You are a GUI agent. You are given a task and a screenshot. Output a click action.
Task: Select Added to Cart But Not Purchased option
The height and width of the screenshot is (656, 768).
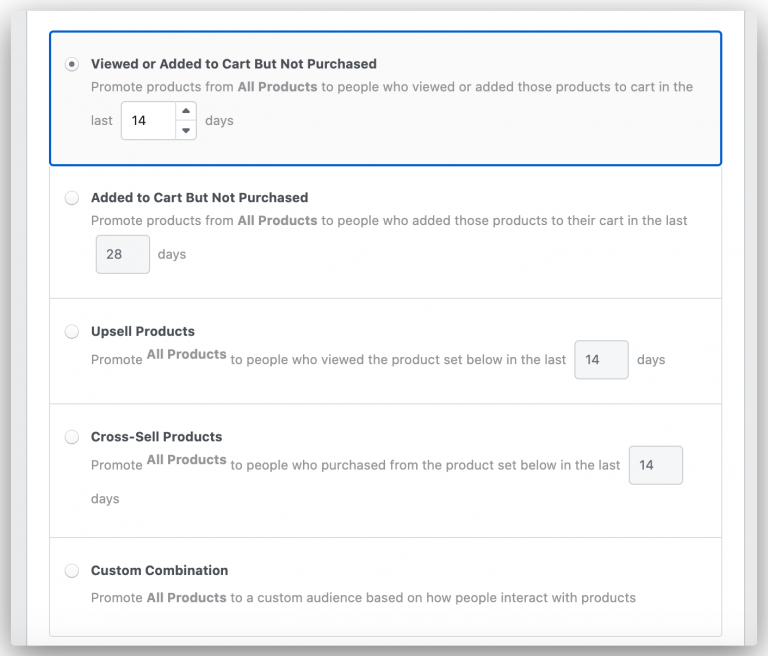(x=72, y=198)
